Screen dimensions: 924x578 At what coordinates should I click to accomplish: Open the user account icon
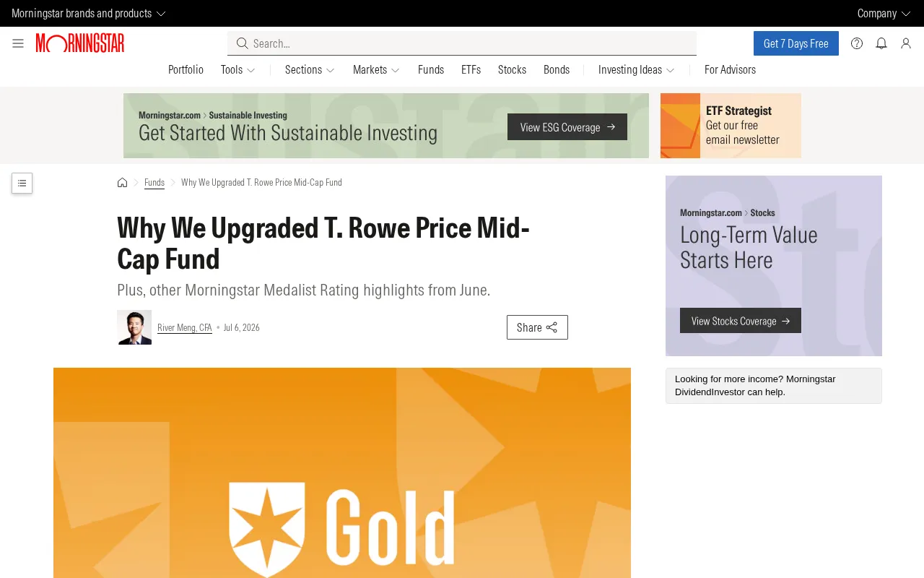click(906, 43)
